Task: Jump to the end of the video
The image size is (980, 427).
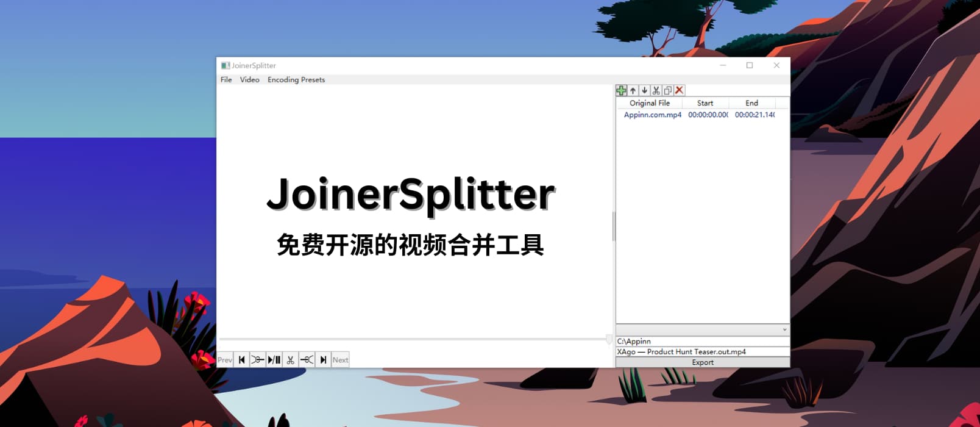Action: tap(324, 360)
